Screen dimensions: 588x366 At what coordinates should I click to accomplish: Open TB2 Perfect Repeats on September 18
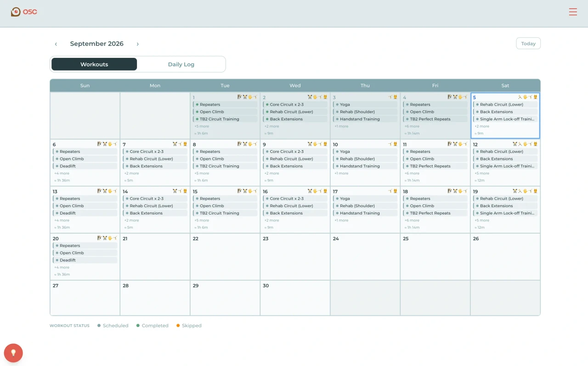435,213
